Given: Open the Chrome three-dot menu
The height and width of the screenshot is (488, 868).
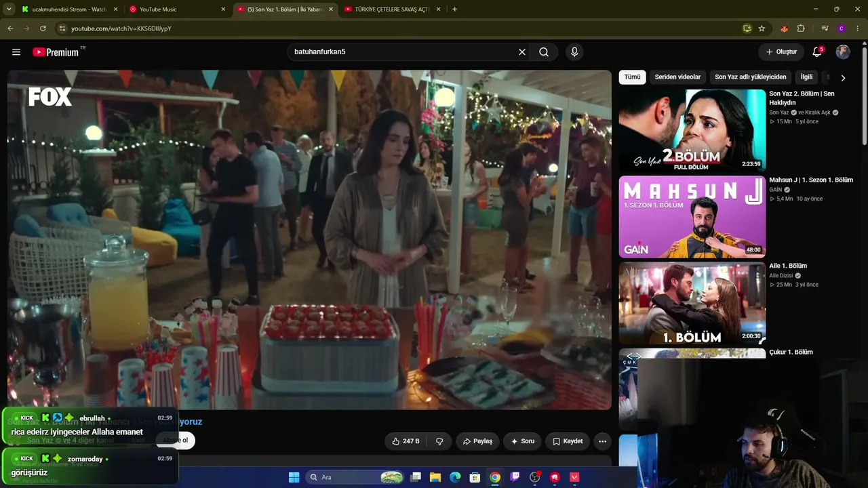Looking at the screenshot, I should click(x=858, y=28).
